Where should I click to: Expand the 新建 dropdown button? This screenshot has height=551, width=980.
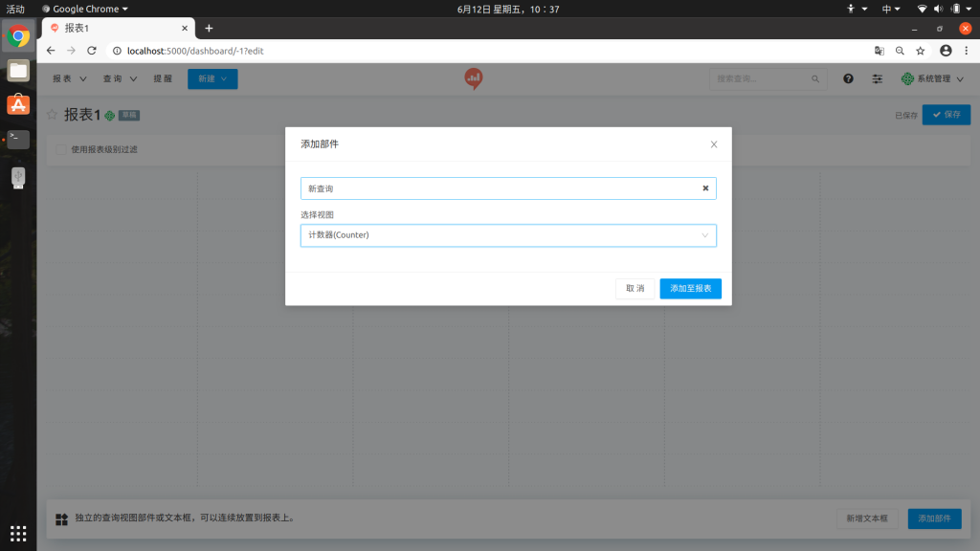(x=212, y=79)
